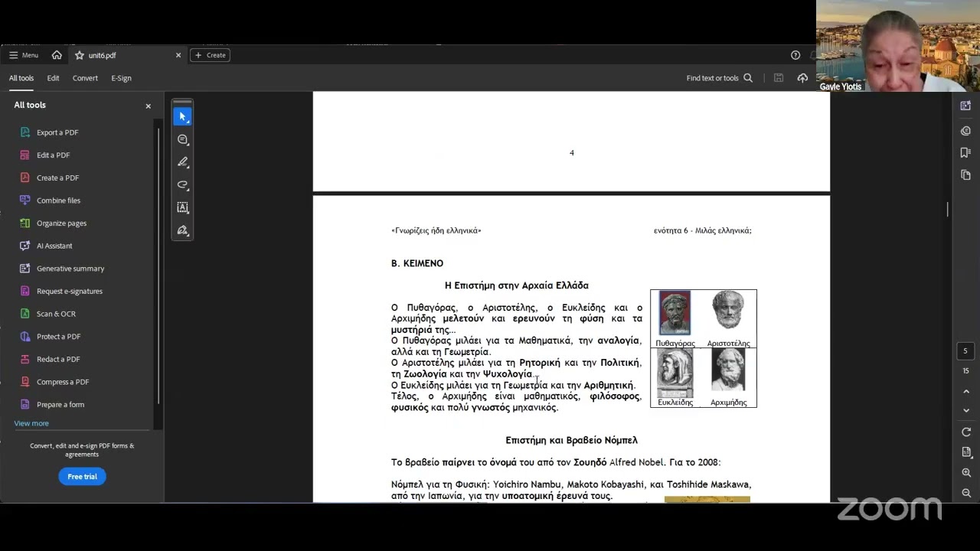This screenshot has width=980, height=551.
Task: Click the document vertical scrollbar thumb
Action: click(x=948, y=209)
